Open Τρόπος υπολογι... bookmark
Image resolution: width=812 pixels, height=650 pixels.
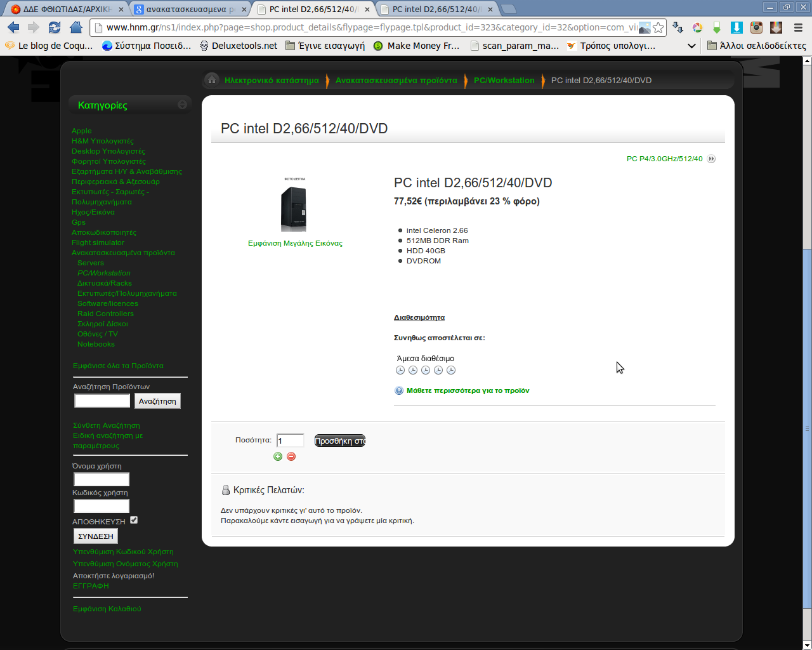click(611, 46)
